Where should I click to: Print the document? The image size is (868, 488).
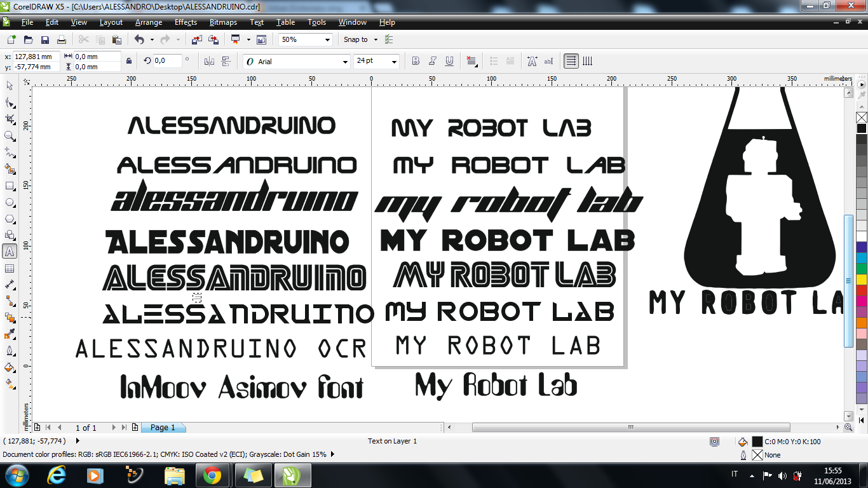(x=62, y=39)
